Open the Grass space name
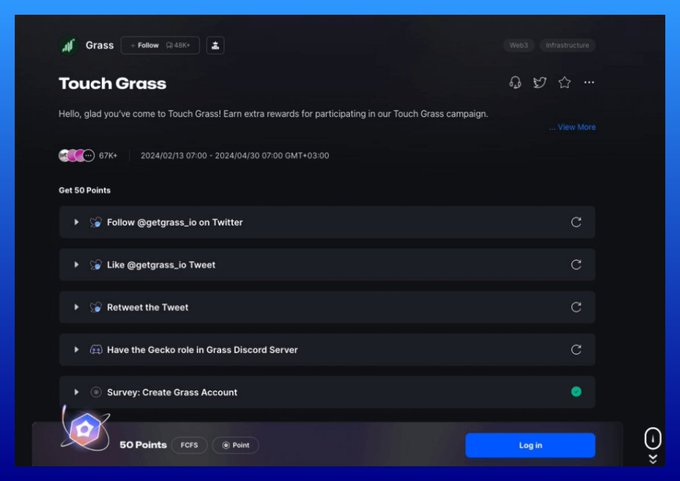 [99, 45]
